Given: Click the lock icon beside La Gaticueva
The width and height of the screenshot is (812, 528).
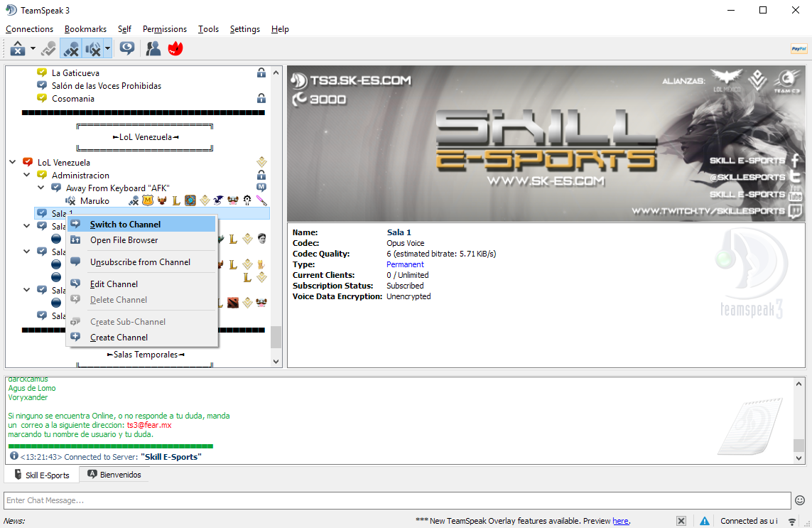Looking at the screenshot, I should (261, 73).
